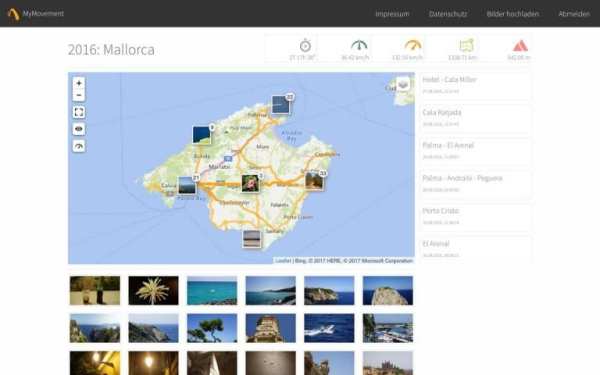Screen dimensions: 600x375
Task: Select the Cala Ratjada track
Action: click(474, 118)
